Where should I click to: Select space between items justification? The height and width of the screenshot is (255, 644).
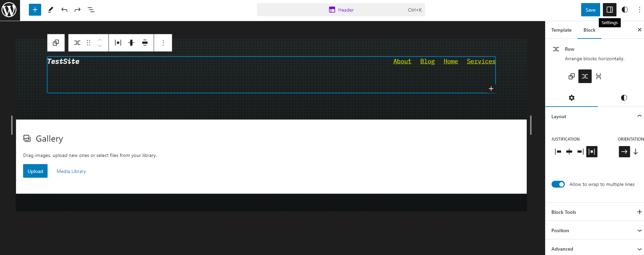coord(592,152)
